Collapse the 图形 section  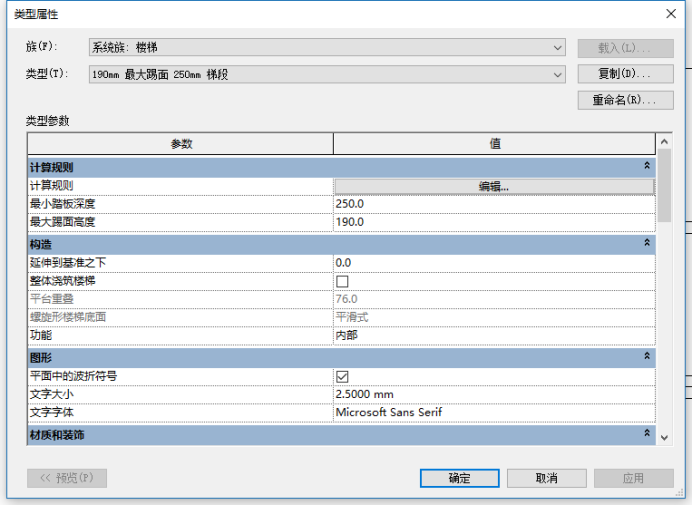[647, 356]
